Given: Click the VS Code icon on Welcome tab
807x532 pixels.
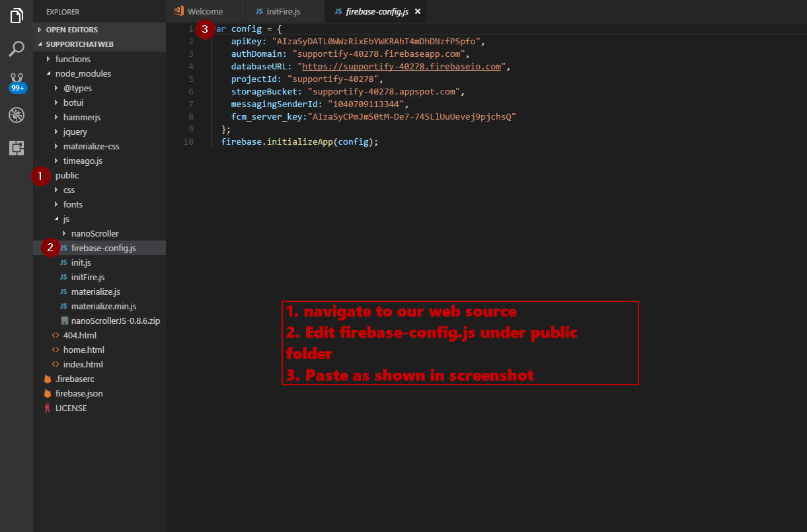Looking at the screenshot, I should (x=178, y=11).
